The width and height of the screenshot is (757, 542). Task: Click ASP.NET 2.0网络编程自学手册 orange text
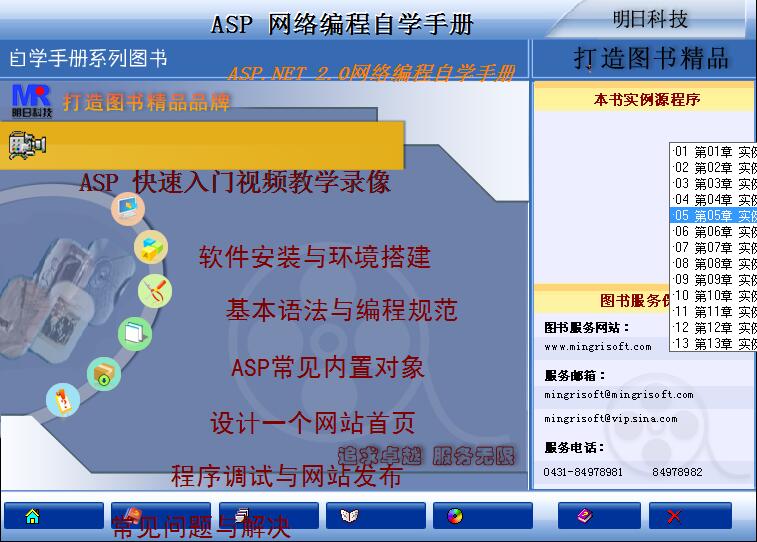[x=371, y=73]
